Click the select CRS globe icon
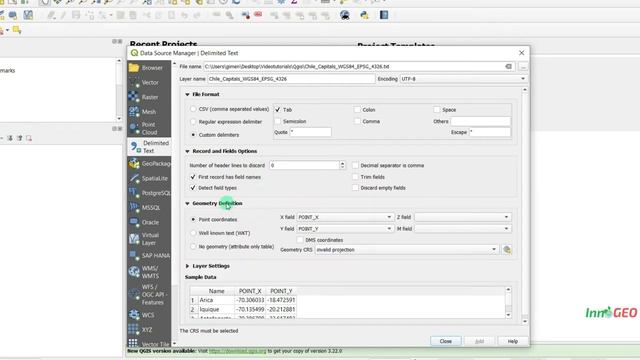This screenshot has width=640, height=360. pos(507,249)
